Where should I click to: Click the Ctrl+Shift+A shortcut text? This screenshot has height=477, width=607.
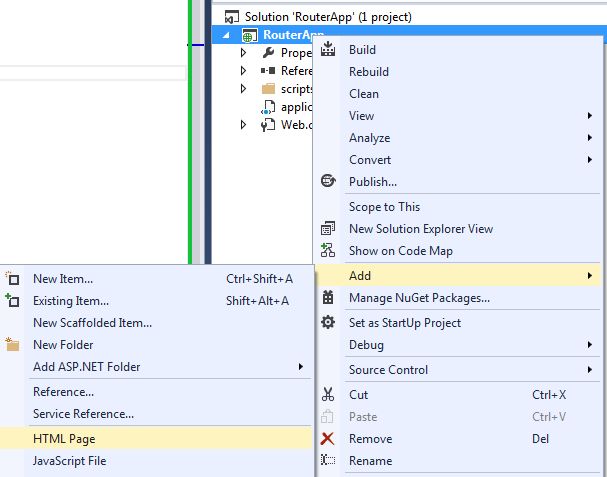[x=259, y=279]
